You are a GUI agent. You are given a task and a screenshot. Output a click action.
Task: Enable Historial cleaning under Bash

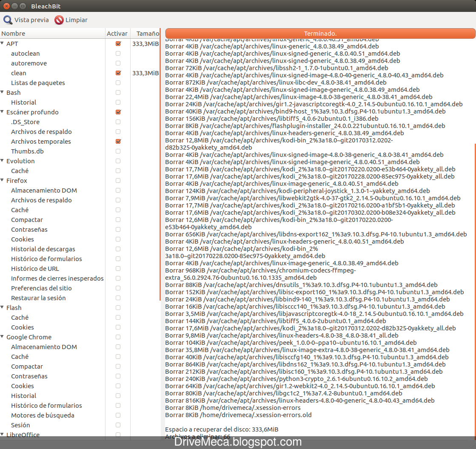pyautogui.click(x=118, y=102)
